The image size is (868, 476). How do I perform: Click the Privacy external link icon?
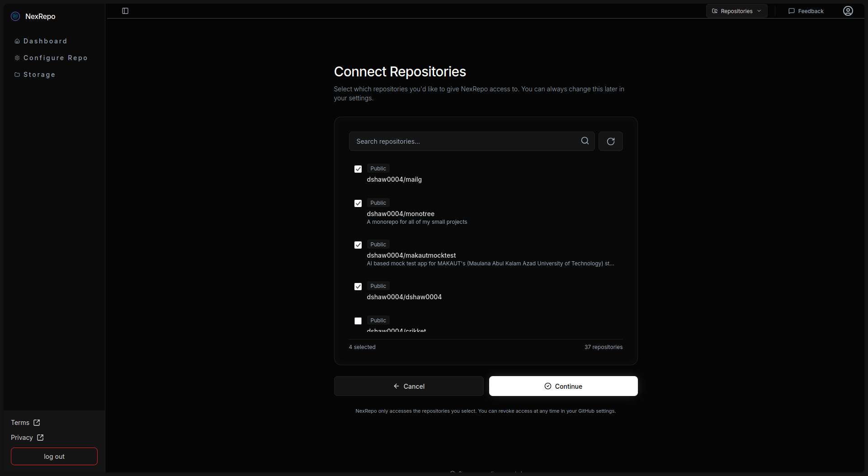(40, 438)
